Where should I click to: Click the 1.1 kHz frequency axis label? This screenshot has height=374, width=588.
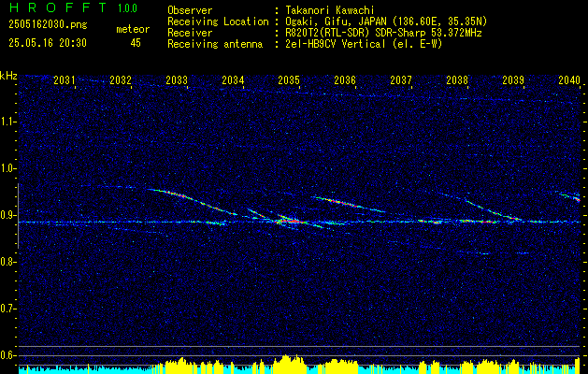pyautogui.click(x=7, y=122)
